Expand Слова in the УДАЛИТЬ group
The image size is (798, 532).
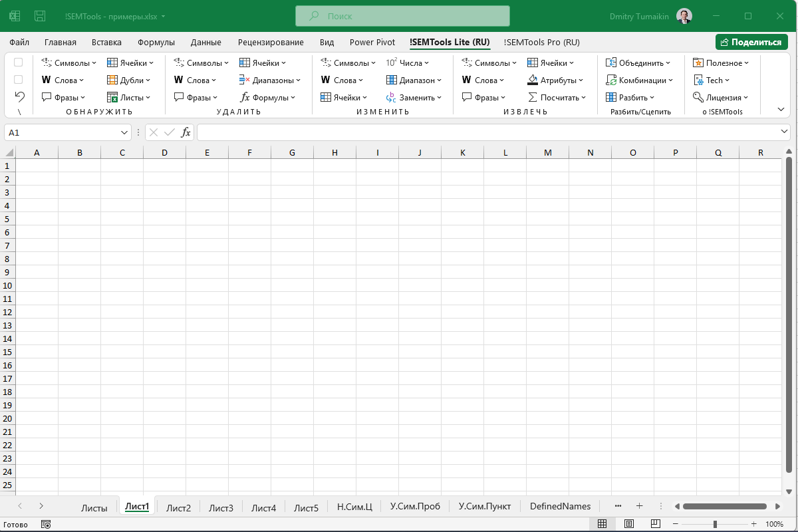tap(196, 80)
